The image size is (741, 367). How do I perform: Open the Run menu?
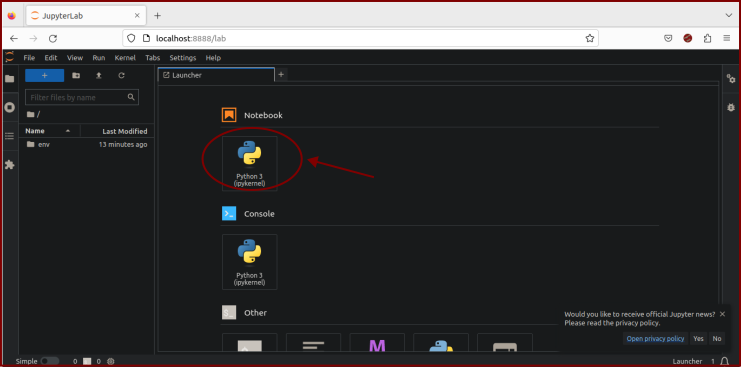click(99, 58)
